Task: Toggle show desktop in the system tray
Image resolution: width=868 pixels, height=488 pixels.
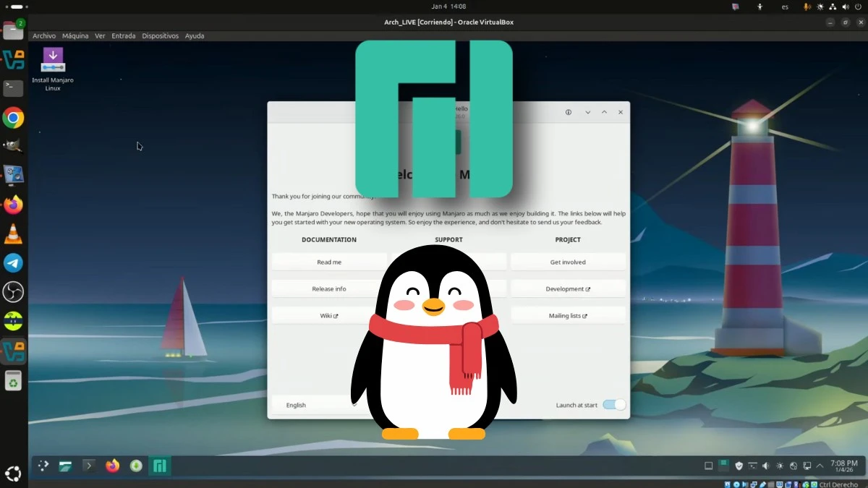Action: [x=709, y=466]
